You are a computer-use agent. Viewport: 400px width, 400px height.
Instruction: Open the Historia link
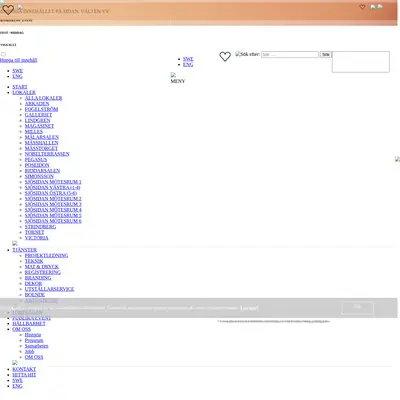pyautogui.click(x=33, y=335)
